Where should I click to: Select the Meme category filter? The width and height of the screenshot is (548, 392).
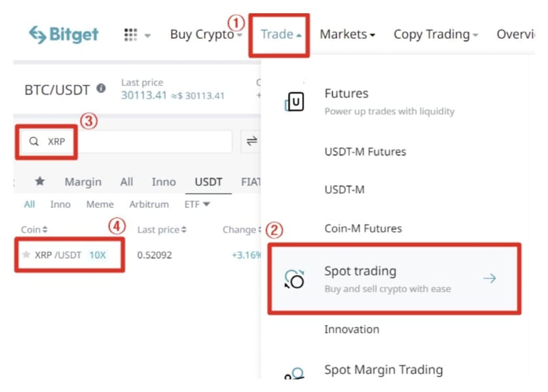pyautogui.click(x=100, y=204)
